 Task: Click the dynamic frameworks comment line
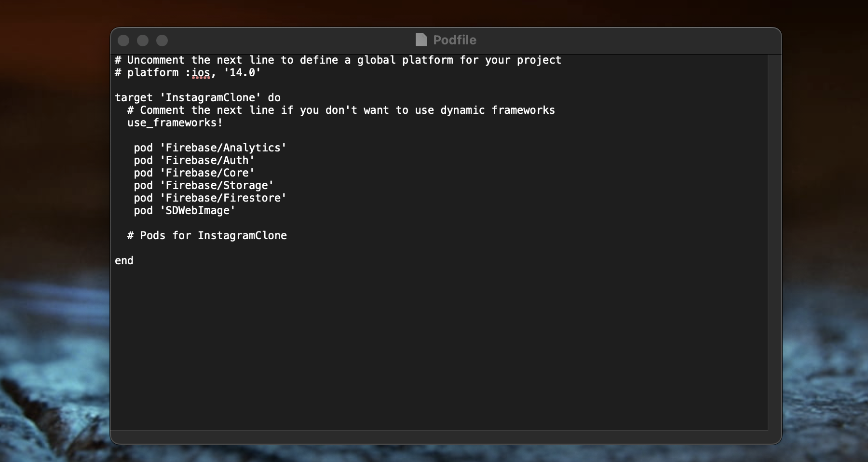coord(340,110)
